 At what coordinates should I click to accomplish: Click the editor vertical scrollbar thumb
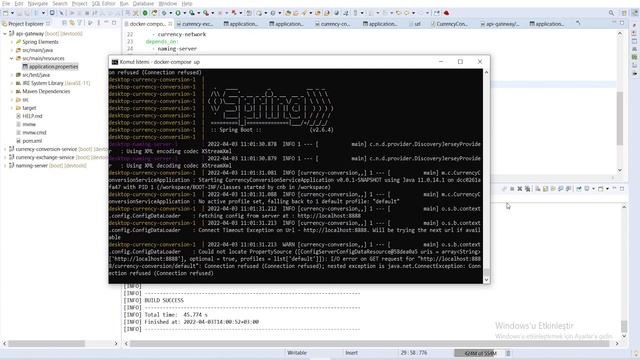pos(620,118)
